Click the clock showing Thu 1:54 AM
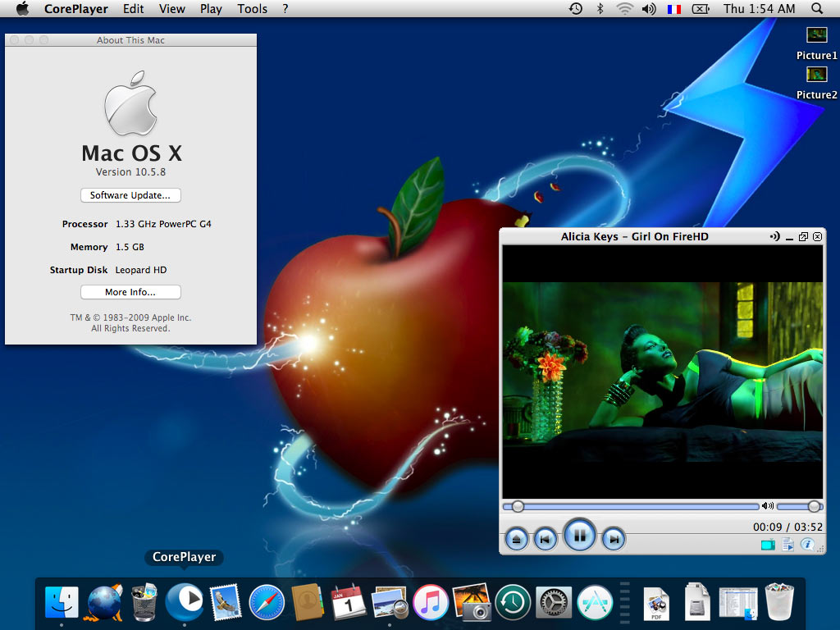The width and height of the screenshot is (840, 630). coord(759,9)
